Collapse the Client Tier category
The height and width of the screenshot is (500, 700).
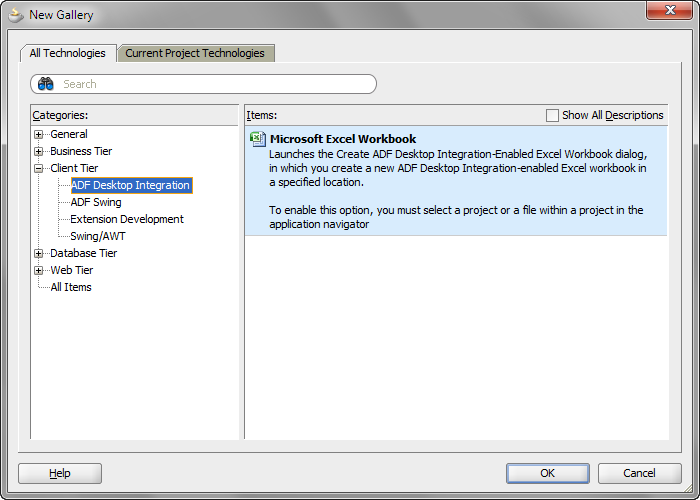click(39, 168)
